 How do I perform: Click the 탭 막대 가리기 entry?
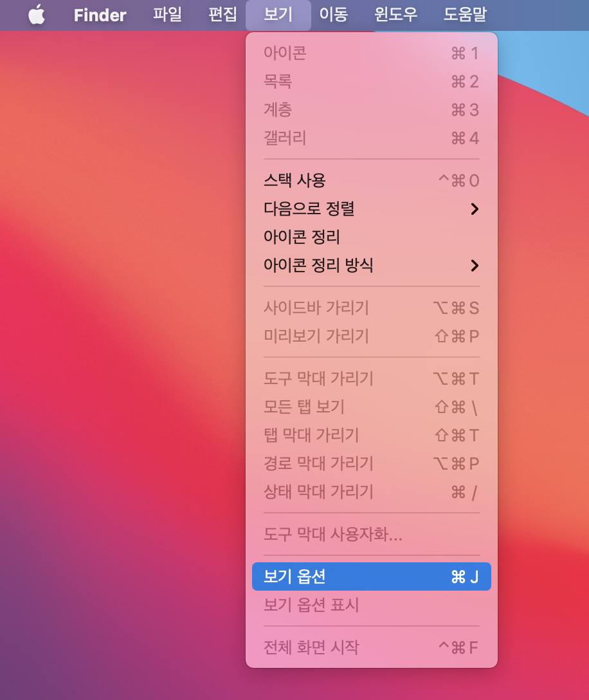(371, 435)
